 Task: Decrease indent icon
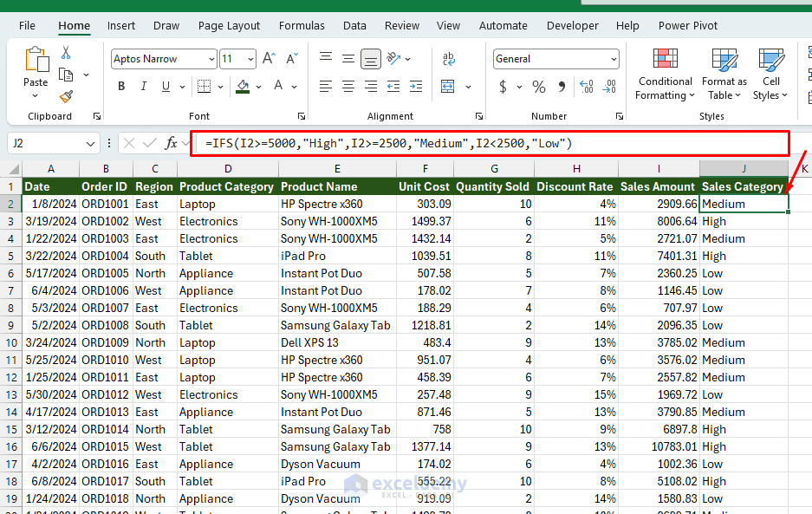[393, 87]
